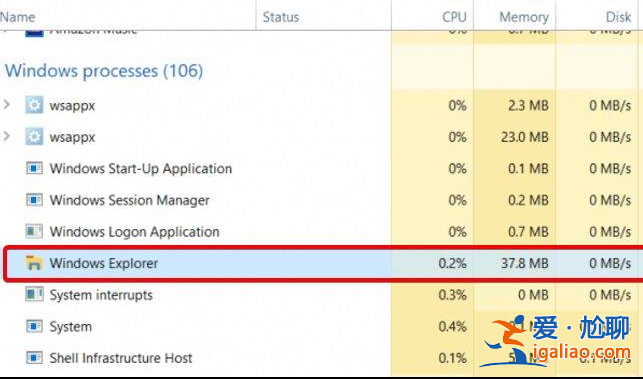The height and width of the screenshot is (379, 643).
Task: Click the name of the 23.0 MB wsappx
Action: (x=72, y=137)
